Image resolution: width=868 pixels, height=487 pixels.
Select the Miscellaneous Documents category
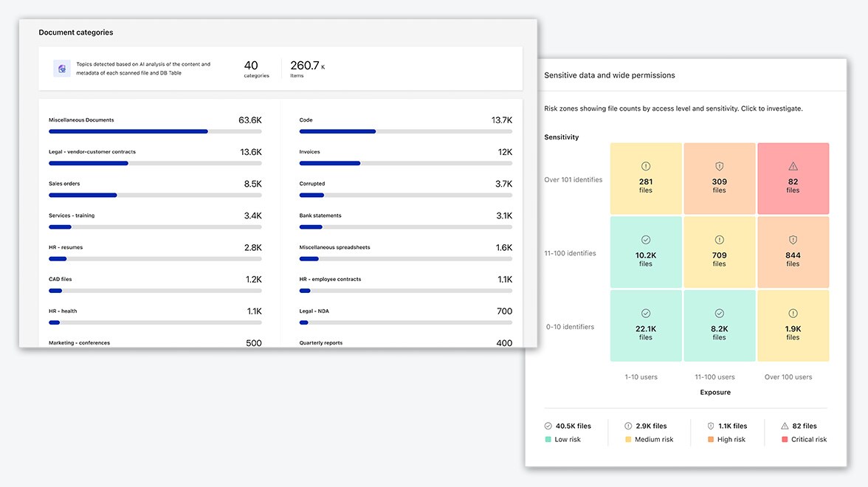(x=81, y=120)
